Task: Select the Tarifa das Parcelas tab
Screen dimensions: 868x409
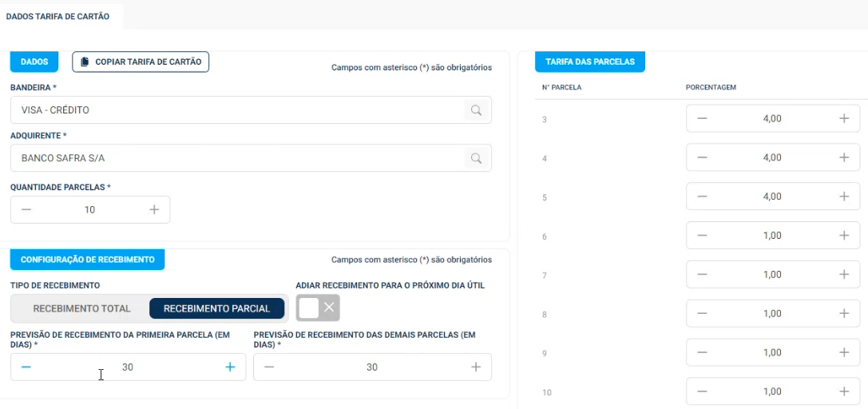Action: pos(589,62)
